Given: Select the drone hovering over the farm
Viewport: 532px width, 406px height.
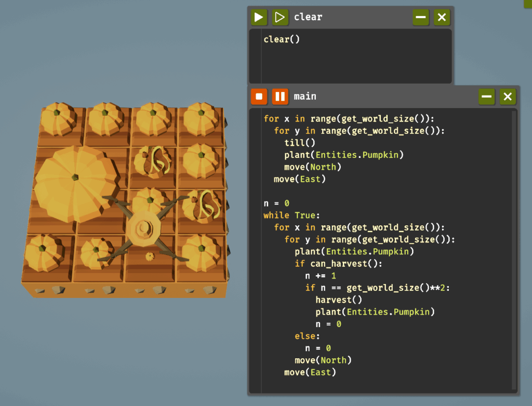Looking at the screenshot, I should [x=142, y=228].
